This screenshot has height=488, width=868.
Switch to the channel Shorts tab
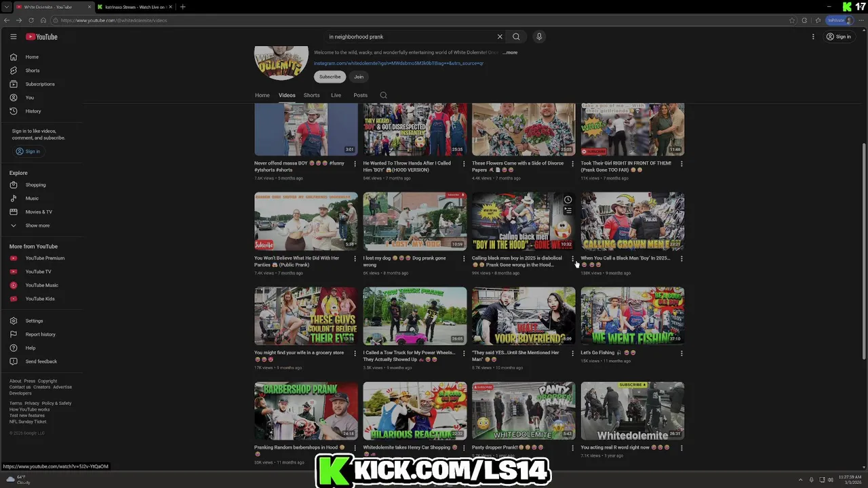[312, 96]
